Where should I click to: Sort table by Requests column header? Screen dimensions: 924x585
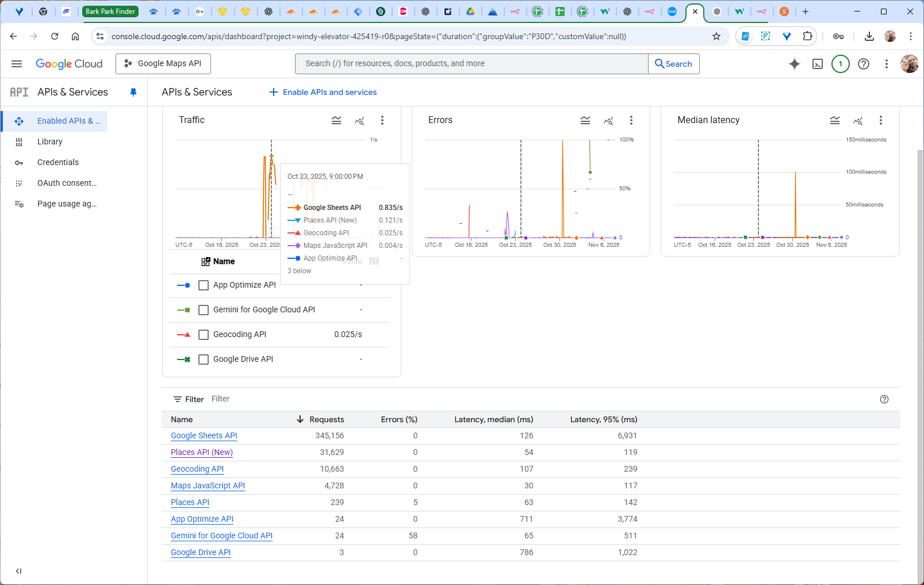[x=326, y=419]
